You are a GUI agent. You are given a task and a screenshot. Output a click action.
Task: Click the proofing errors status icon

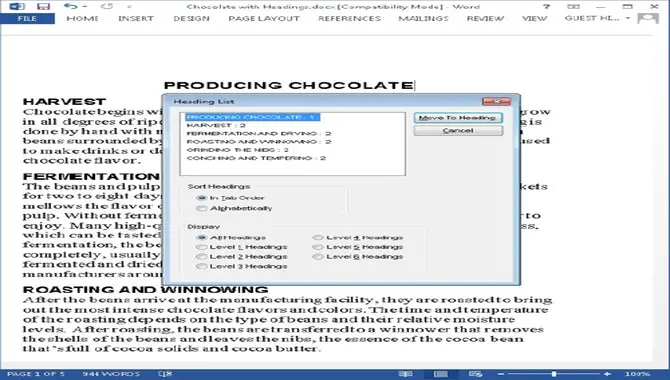pos(165,374)
